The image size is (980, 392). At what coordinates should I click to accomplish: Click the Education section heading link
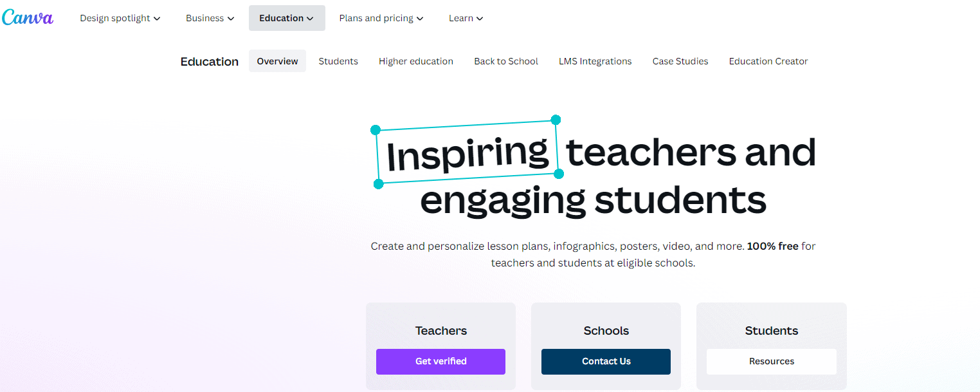tap(209, 62)
